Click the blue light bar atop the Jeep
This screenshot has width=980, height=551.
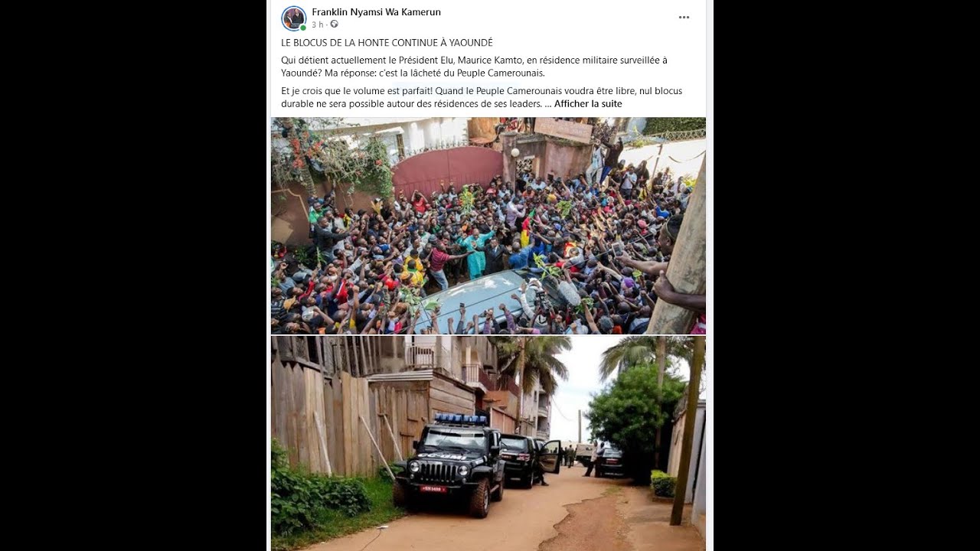tap(462, 419)
